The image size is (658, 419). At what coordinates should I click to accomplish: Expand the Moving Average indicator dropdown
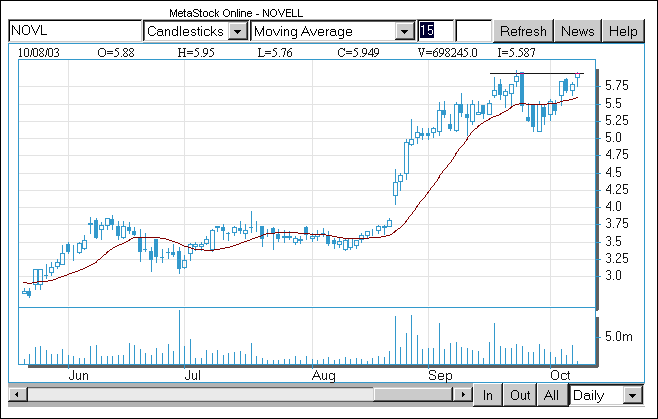point(405,31)
